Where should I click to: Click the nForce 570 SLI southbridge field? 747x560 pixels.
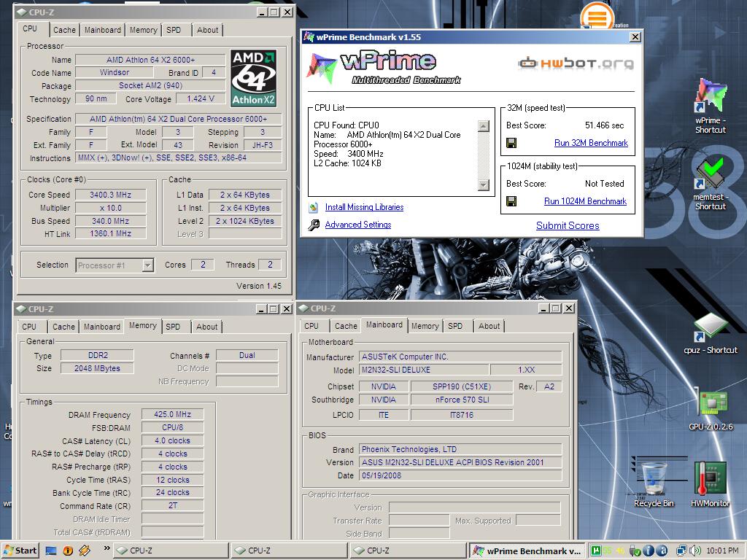462,400
